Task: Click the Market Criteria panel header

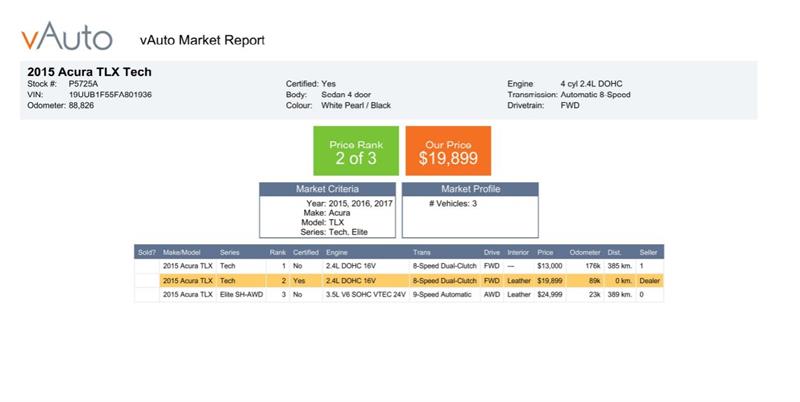Action: click(328, 189)
